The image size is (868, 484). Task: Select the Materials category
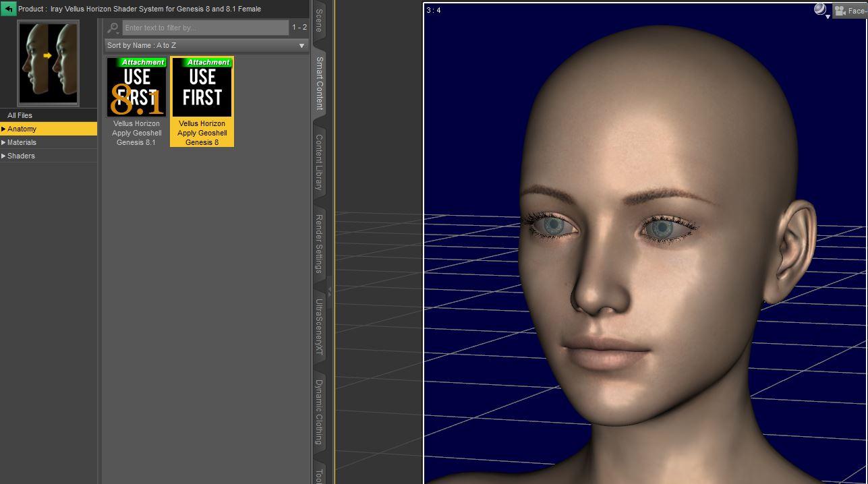coord(49,142)
